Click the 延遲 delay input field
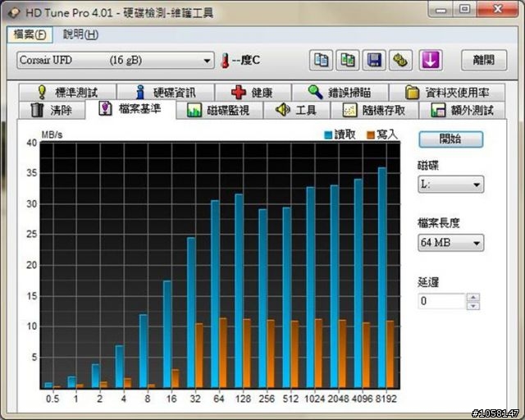Viewport: 525px width, 420px height. pyautogui.click(x=442, y=301)
